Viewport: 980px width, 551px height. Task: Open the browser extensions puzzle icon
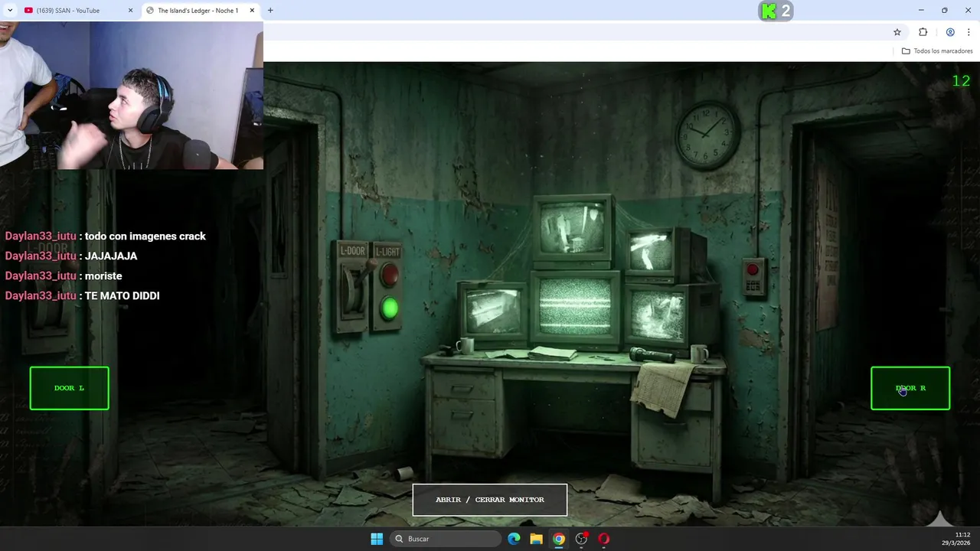(x=923, y=32)
